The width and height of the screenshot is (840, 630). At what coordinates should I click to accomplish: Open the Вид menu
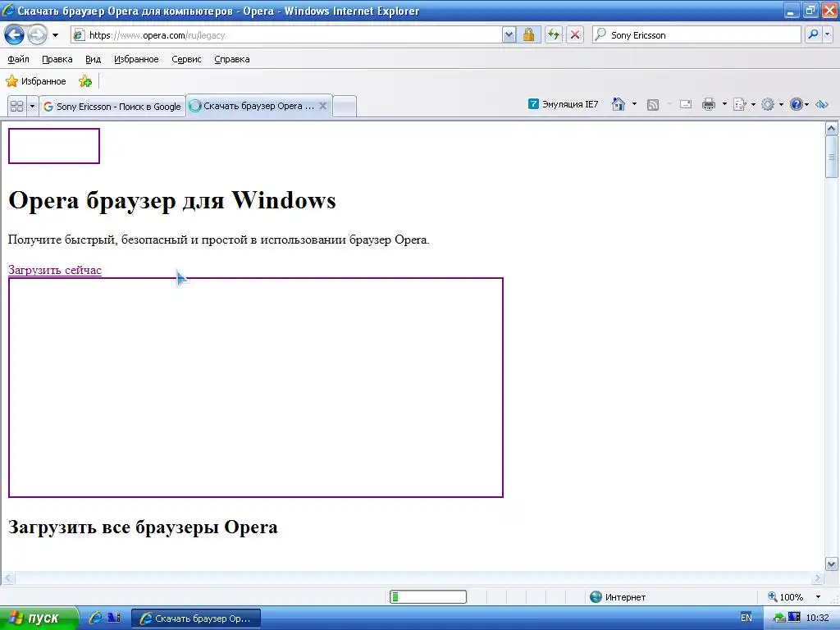(94, 59)
